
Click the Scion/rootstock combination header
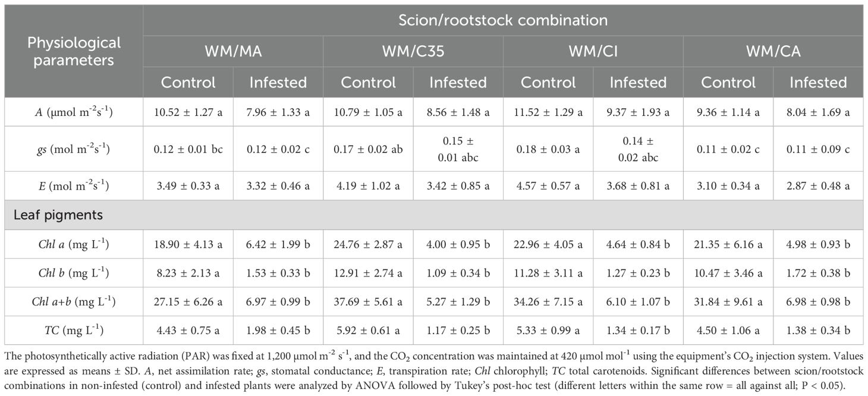point(503,21)
